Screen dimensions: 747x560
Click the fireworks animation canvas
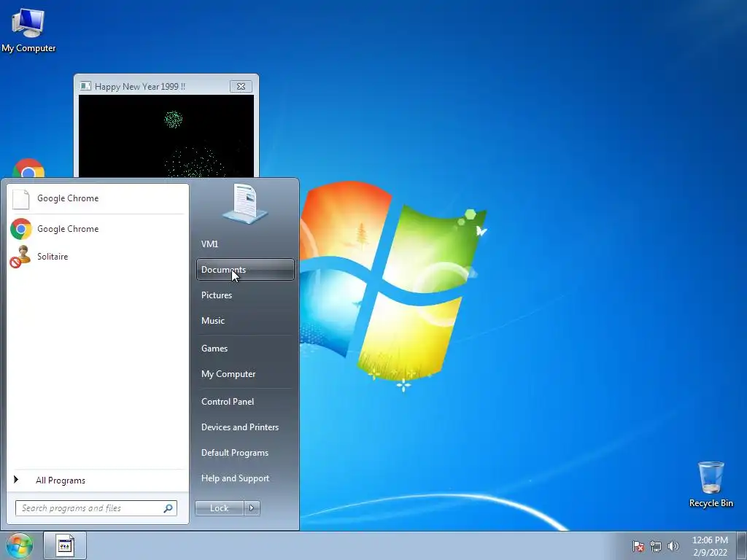[166, 136]
